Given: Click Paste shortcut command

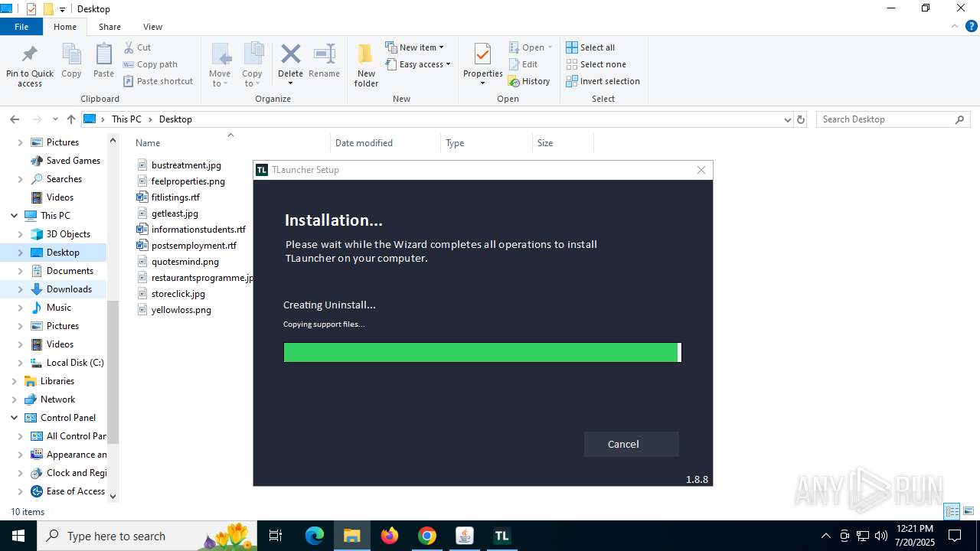Looking at the screenshot, I should click(158, 81).
